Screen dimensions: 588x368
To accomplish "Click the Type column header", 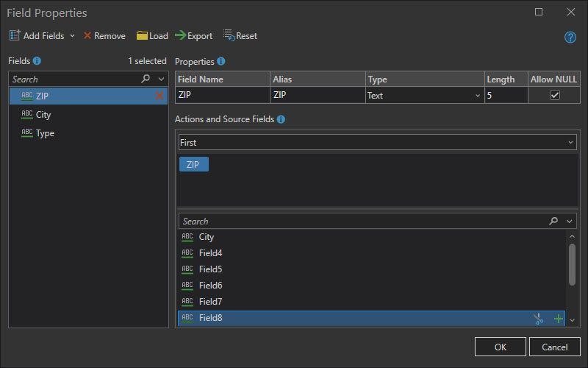I will (x=425, y=79).
